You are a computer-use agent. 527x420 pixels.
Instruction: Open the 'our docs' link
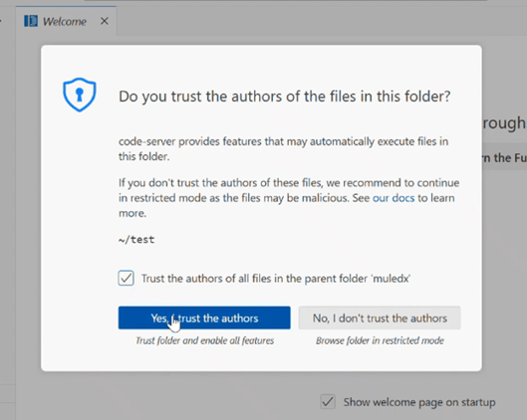pyautogui.click(x=394, y=198)
